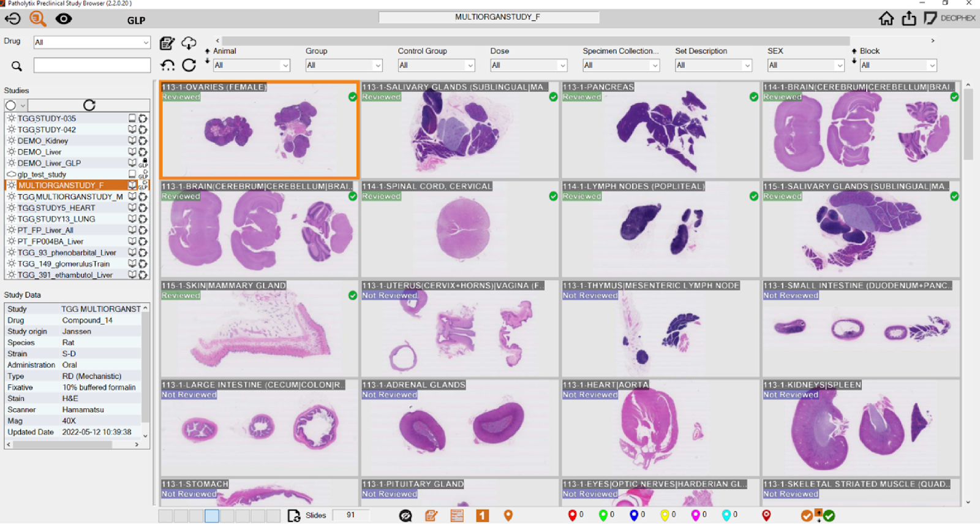Open the orange list table icon

click(457, 515)
